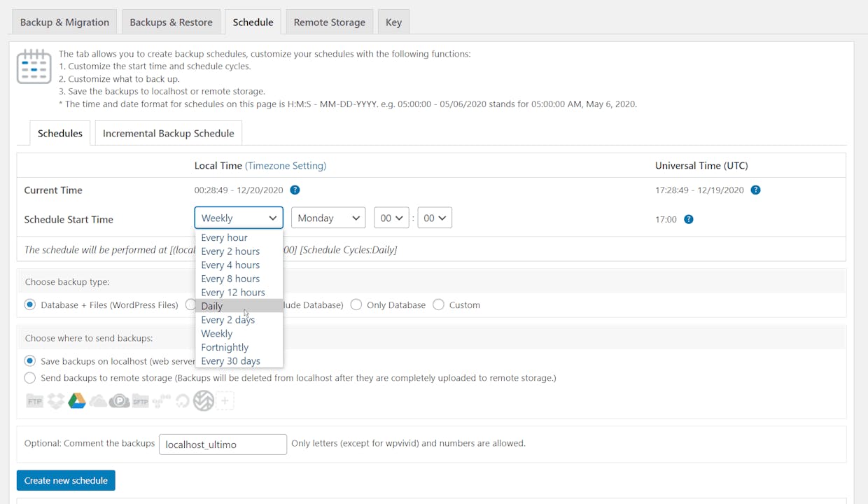Go to the Remote Storage tab

click(x=330, y=22)
